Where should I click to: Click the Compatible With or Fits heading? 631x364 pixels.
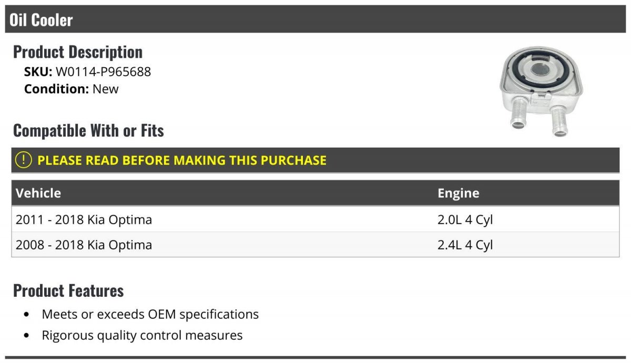pos(88,130)
